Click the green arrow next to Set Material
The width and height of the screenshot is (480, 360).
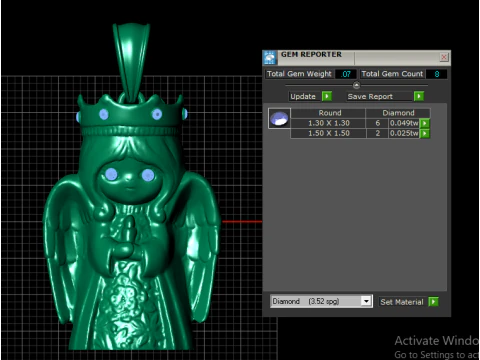(433, 302)
